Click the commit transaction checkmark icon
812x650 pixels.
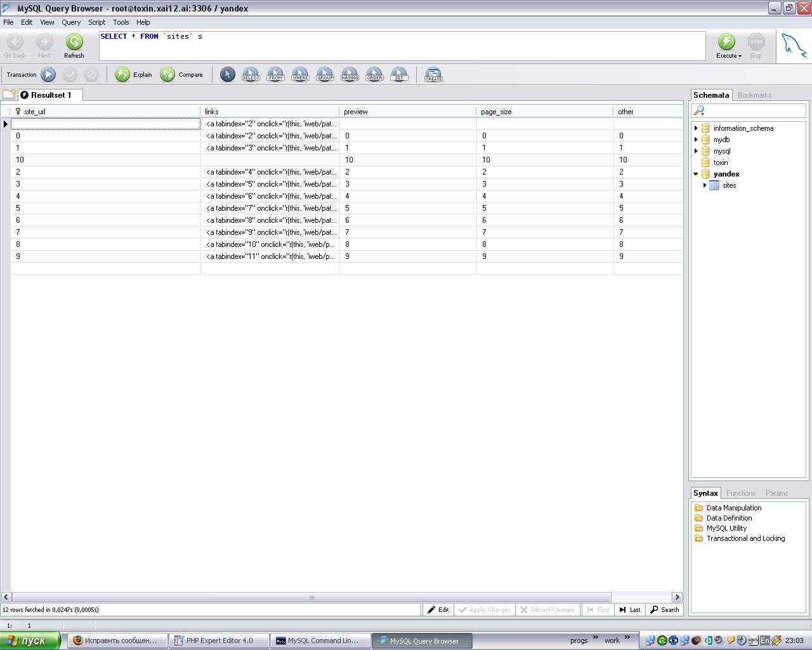tap(70, 75)
